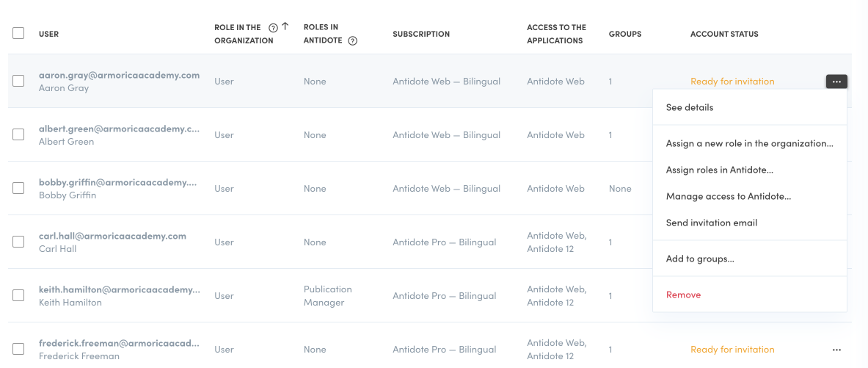This screenshot has width=868, height=368.
Task: Open Manage access to Antidote
Action: (728, 196)
